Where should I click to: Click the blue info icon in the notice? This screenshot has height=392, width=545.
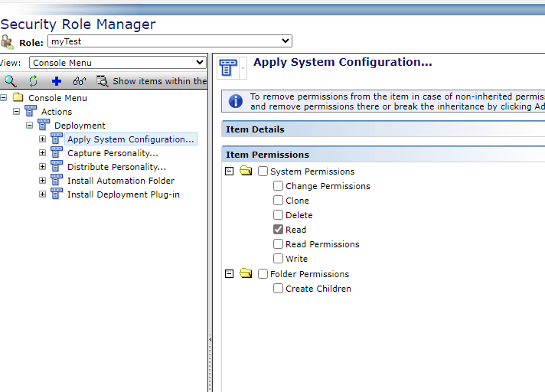click(236, 101)
